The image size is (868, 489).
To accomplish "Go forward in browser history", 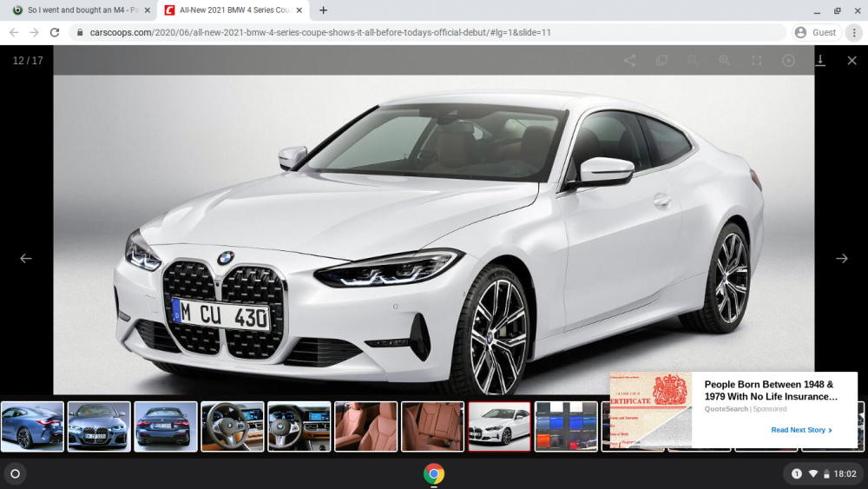I will click(x=35, y=33).
